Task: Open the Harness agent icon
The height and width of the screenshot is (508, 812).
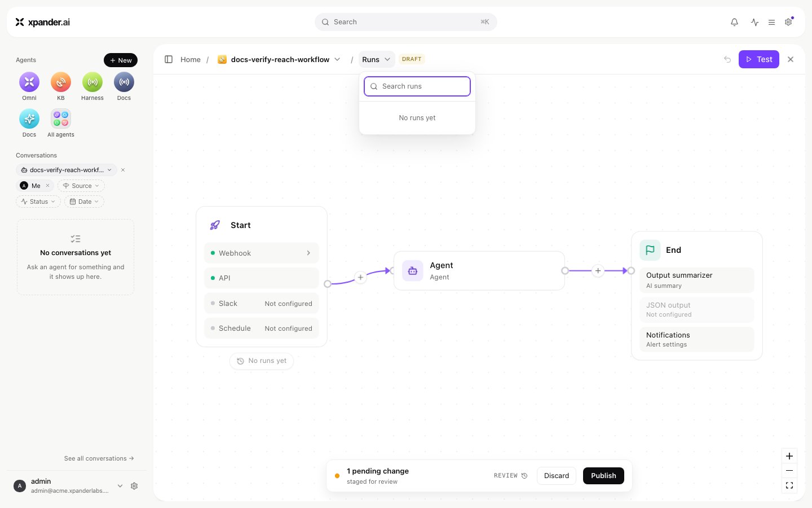Action: 92,82
